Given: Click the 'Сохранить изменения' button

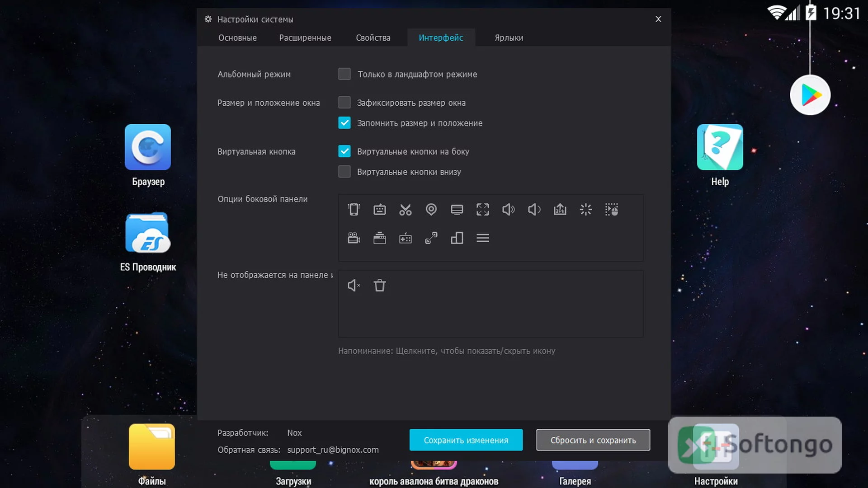Looking at the screenshot, I should (466, 440).
